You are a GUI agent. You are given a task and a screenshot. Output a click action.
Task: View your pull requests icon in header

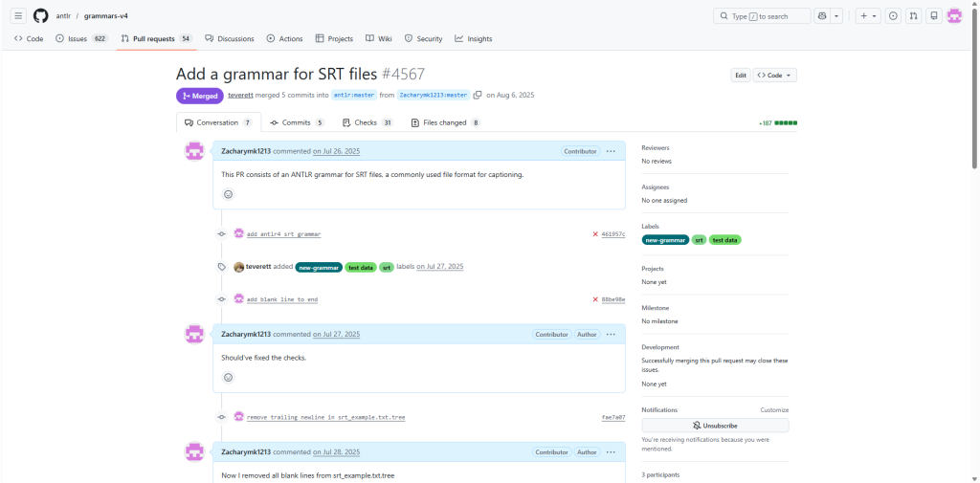pyautogui.click(x=914, y=15)
